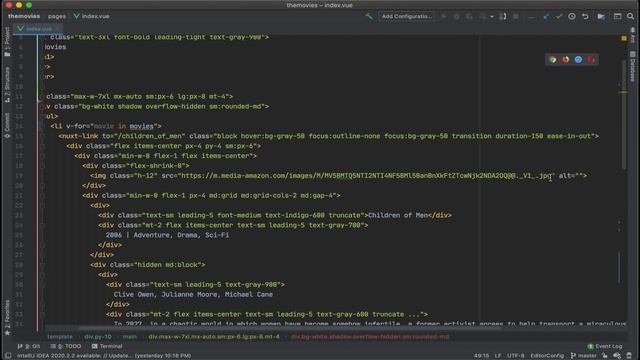Select template in the bottom breadcrumb

click(x=60, y=337)
